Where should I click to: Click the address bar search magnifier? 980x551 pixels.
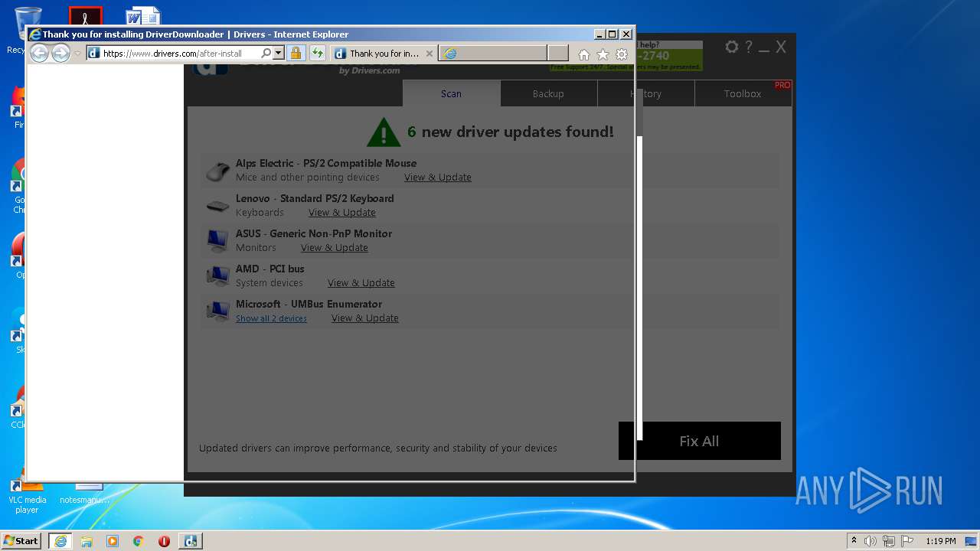266,54
